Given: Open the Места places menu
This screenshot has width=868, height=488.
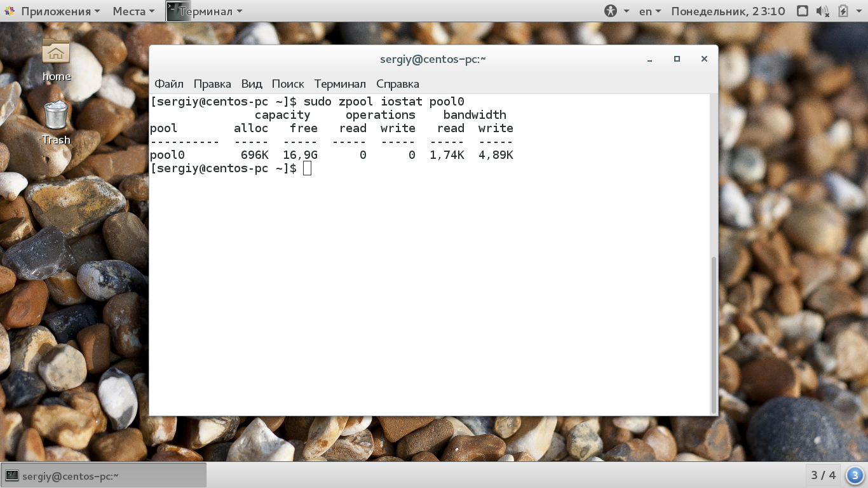Looking at the screenshot, I should coord(133,11).
